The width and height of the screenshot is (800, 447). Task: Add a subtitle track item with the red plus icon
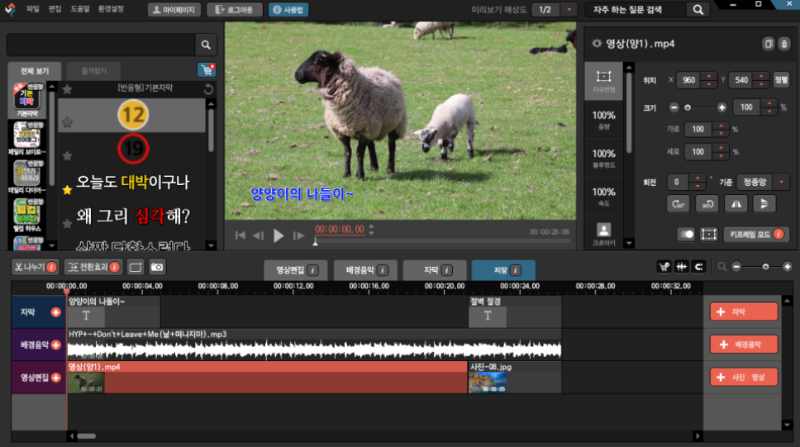pyautogui.click(x=743, y=312)
